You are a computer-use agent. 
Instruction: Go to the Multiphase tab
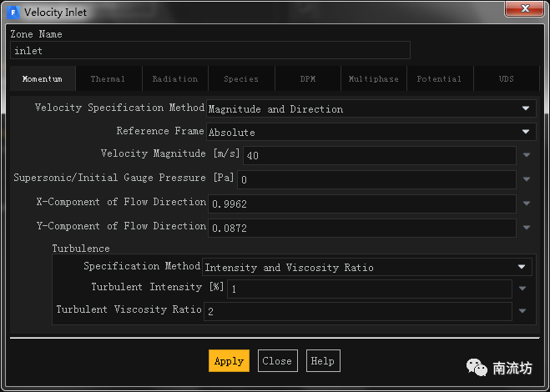click(x=373, y=79)
